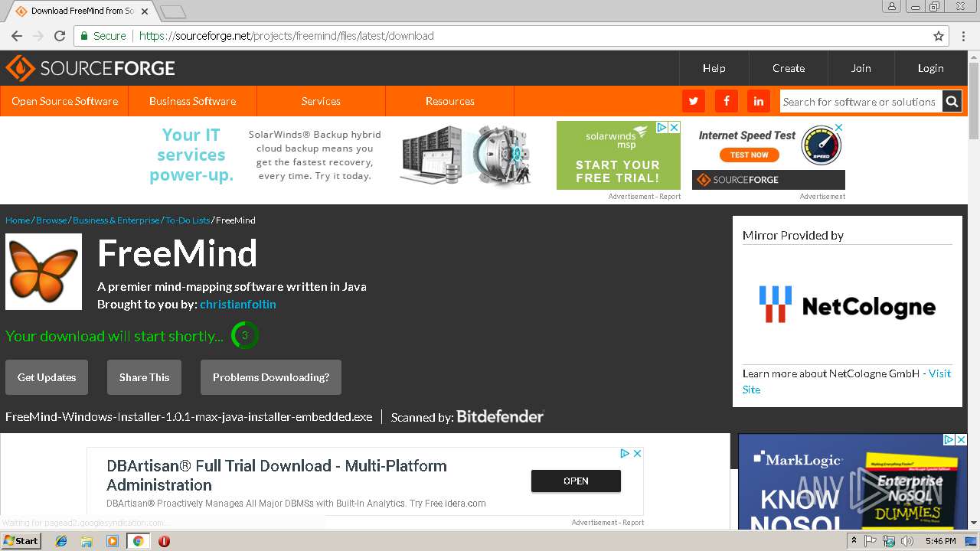Open Chrome three-dot menu

point(963,36)
